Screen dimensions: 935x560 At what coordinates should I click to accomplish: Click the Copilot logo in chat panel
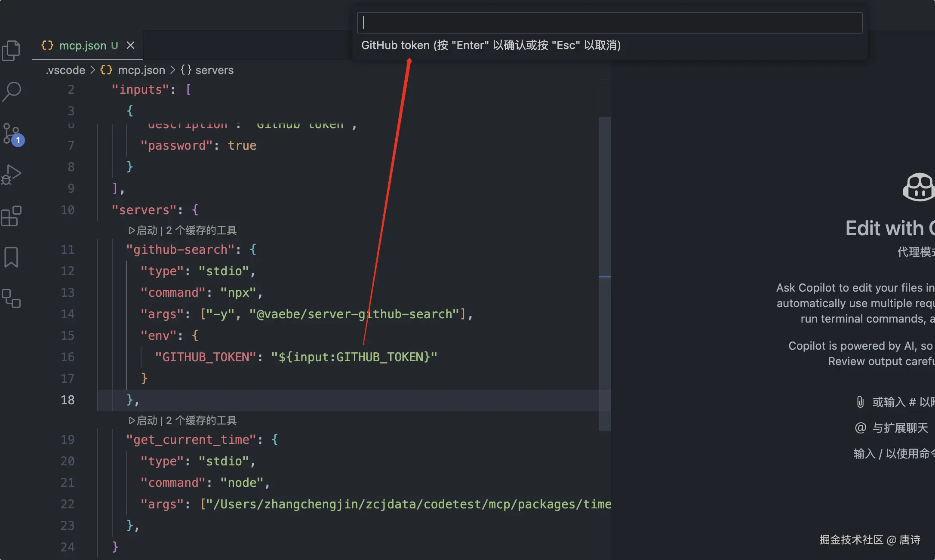coord(918,187)
